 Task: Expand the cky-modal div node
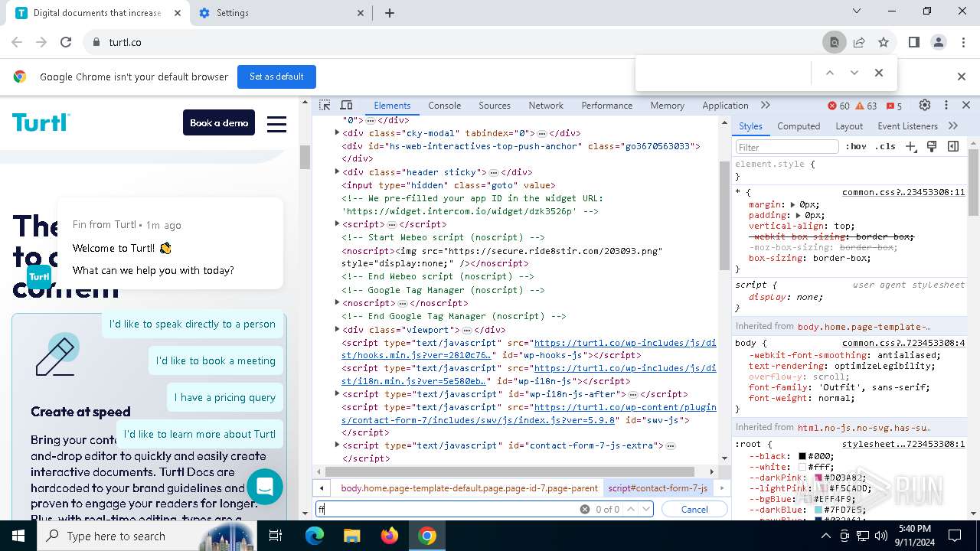coord(337,132)
